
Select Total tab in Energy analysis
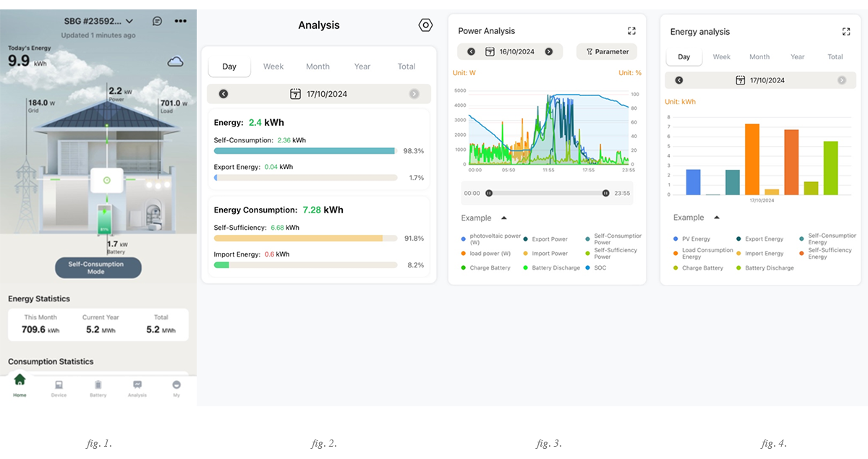tap(835, 57)
